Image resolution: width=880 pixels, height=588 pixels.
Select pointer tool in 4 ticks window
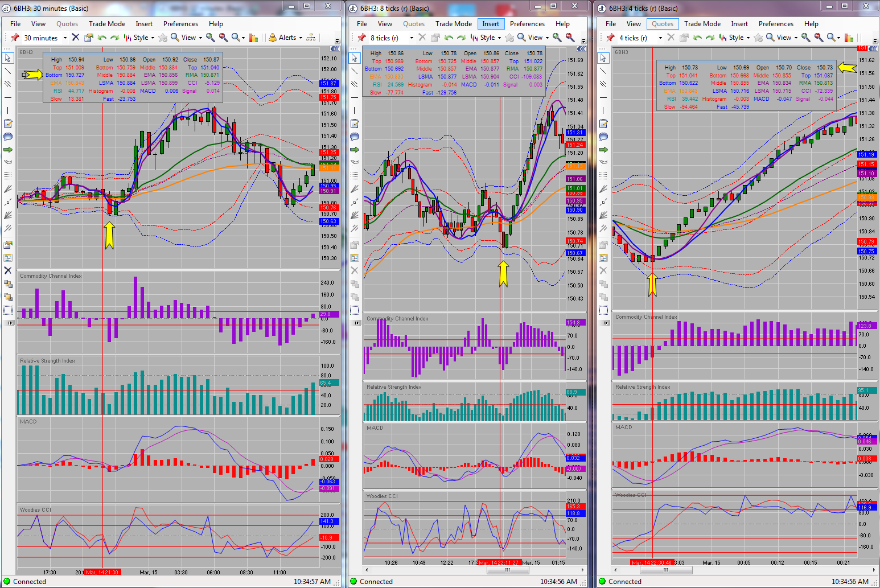[603, 57]
